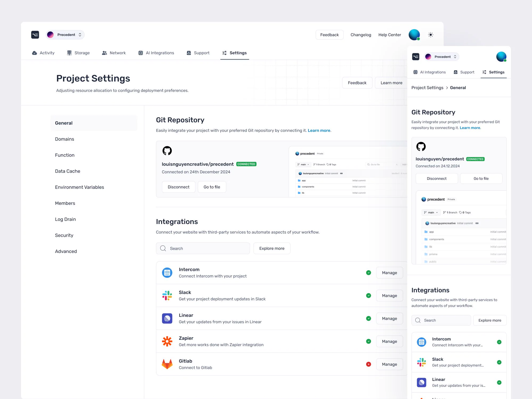Screen dimensions: 532x399
Task: Click the Zapier icon in the integrations list
Action: pos(167,341)
